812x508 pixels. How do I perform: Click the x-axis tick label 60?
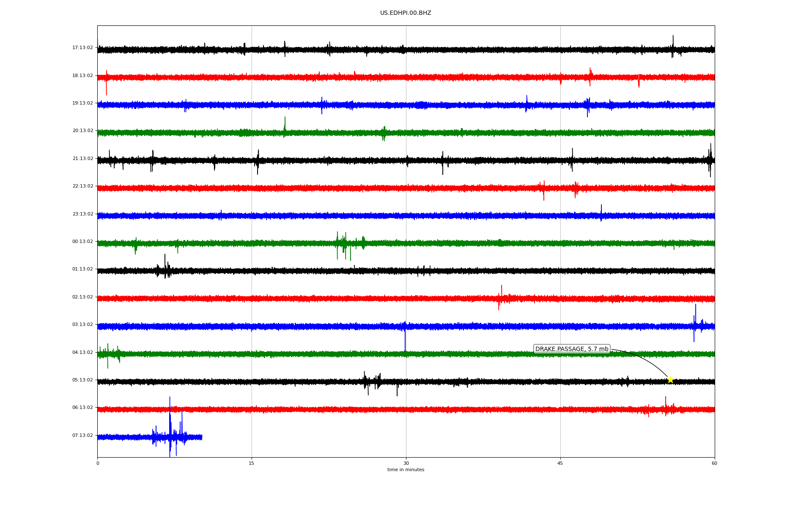[714, 463]
